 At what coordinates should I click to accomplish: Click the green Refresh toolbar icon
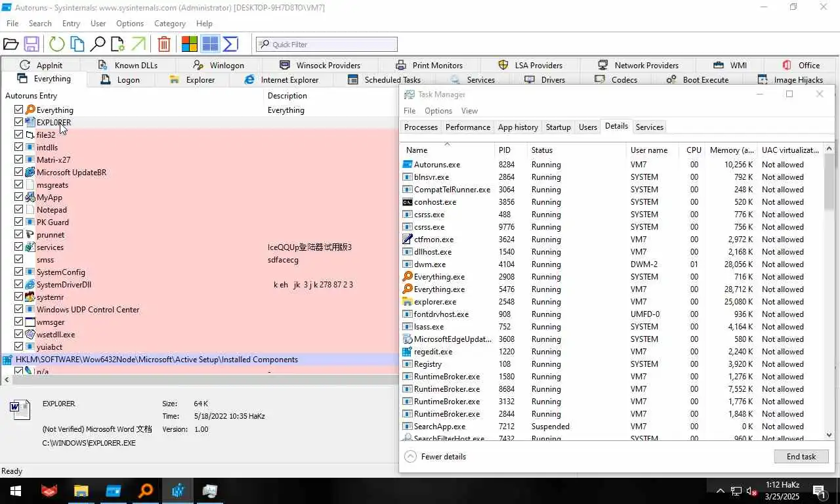tap(57, 44)
